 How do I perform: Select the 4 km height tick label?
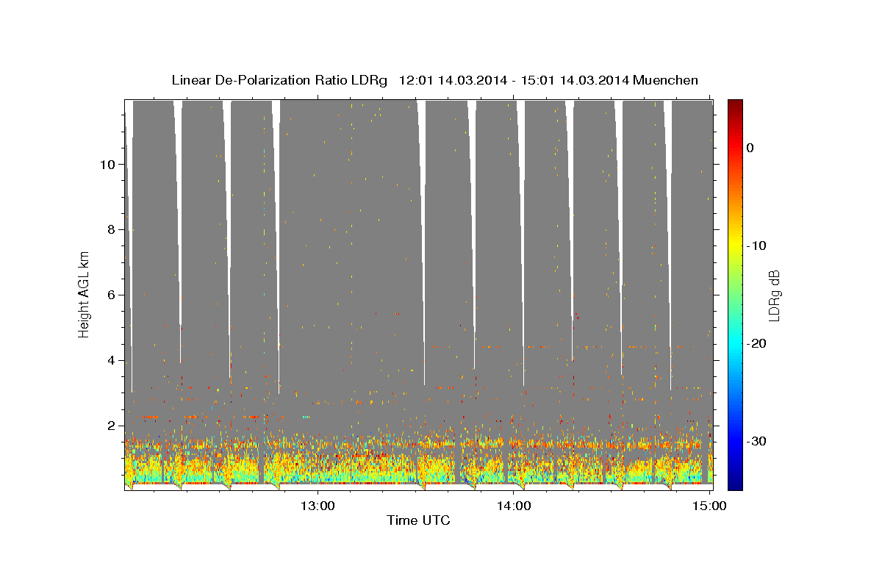[107, 360]
